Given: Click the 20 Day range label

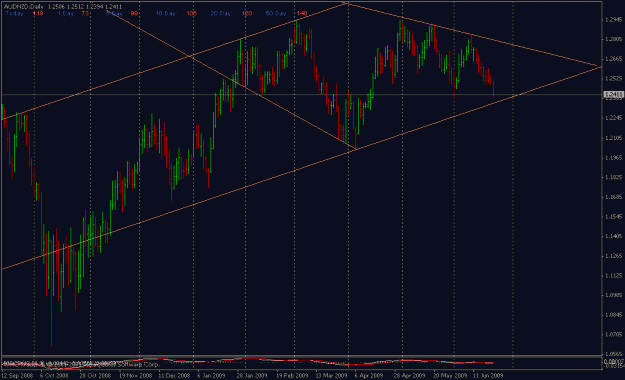Looking at the screenshot, I should tap(221, 14).
